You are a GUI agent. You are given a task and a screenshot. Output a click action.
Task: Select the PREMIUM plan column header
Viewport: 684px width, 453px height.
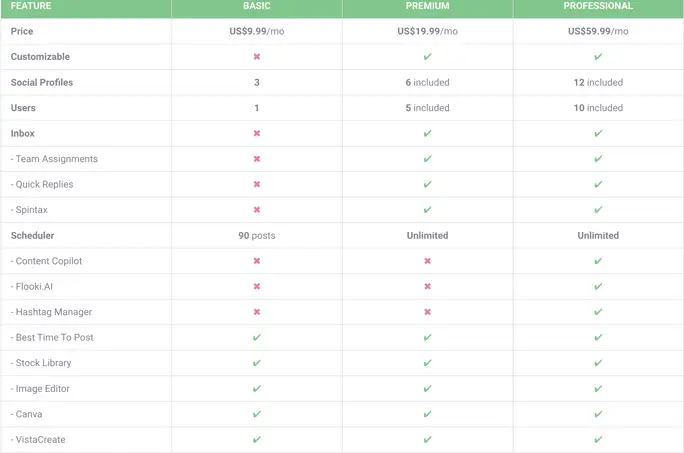(427, 6)
